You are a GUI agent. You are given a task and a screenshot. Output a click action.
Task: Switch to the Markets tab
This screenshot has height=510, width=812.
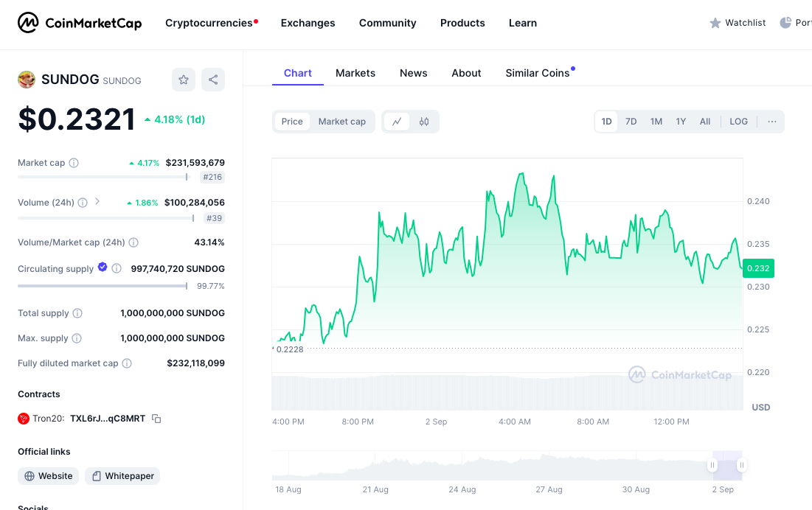tap(355, 73)
